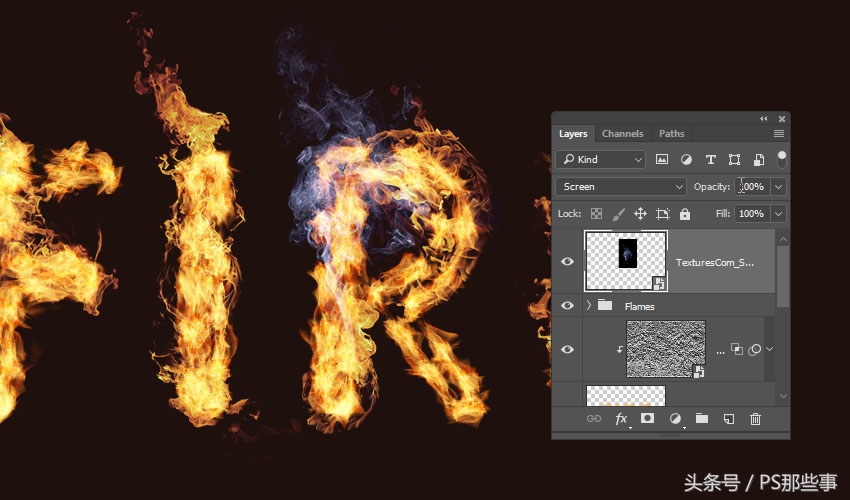
Task: Click layers panel scroll down arrow
Action: click(x=783, y=396)
